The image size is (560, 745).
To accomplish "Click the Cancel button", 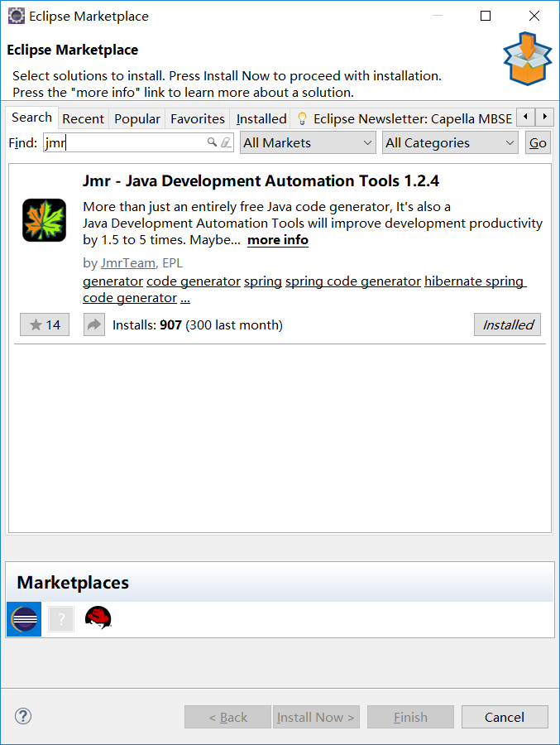I will click(x=505, y=717).
